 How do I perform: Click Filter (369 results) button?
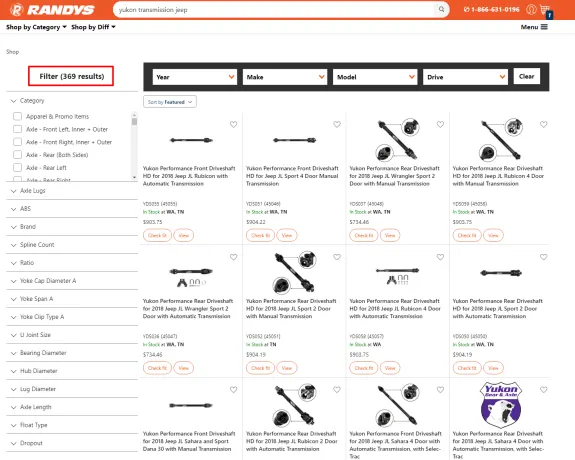(x=71, y=76)
